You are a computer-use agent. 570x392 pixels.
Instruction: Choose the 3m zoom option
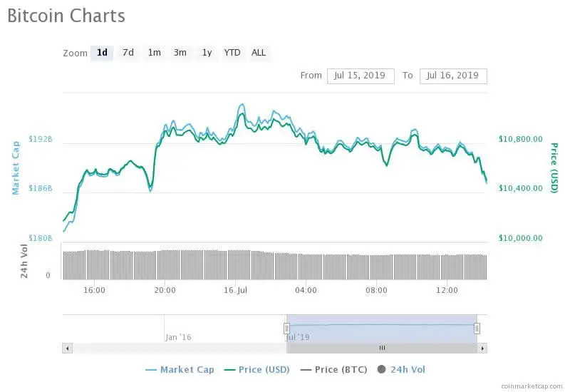180,53
